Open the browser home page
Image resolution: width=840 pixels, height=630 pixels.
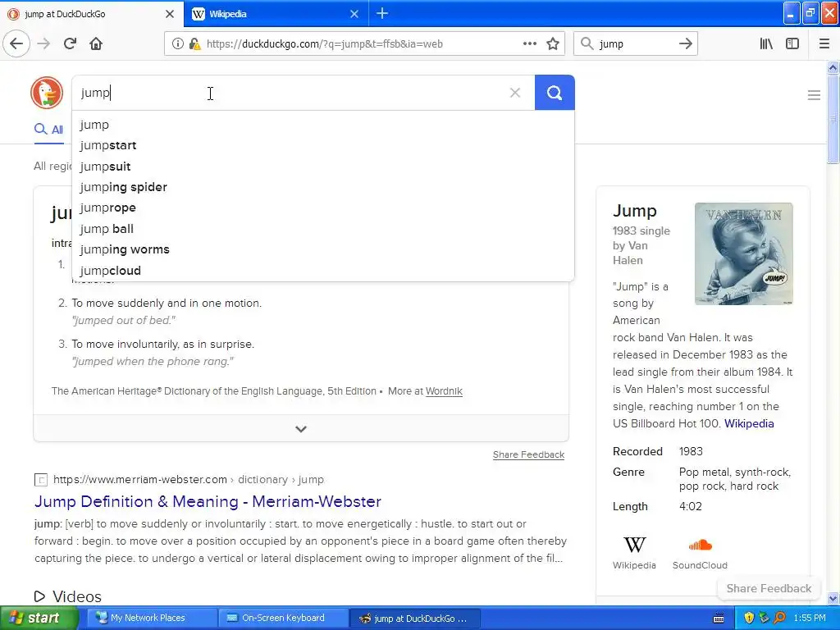tap(96, 44)
